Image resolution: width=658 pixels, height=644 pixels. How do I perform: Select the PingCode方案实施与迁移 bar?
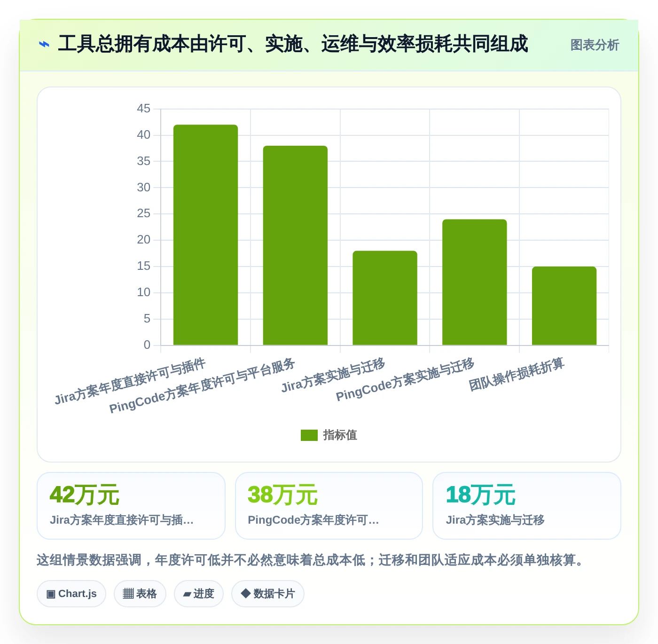475,282
